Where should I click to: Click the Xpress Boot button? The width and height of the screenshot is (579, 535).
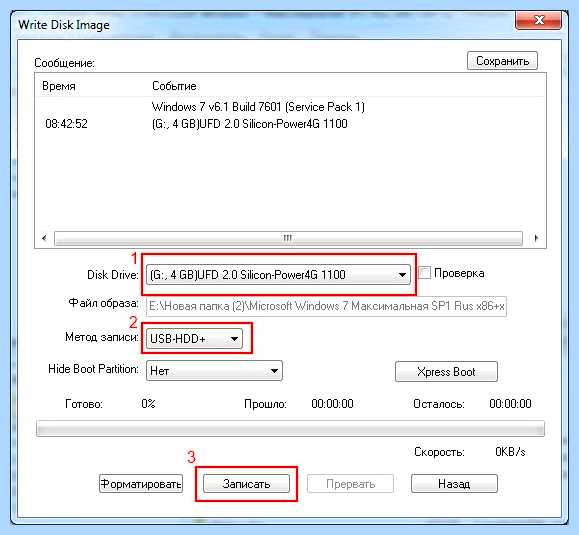(x=446, y=372)
